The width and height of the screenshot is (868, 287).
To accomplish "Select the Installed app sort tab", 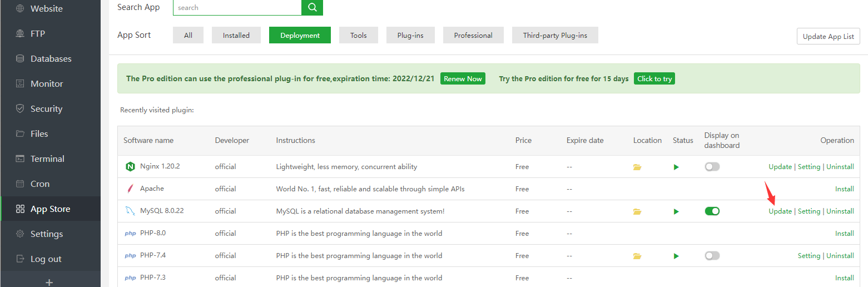I will coord(236,35).
